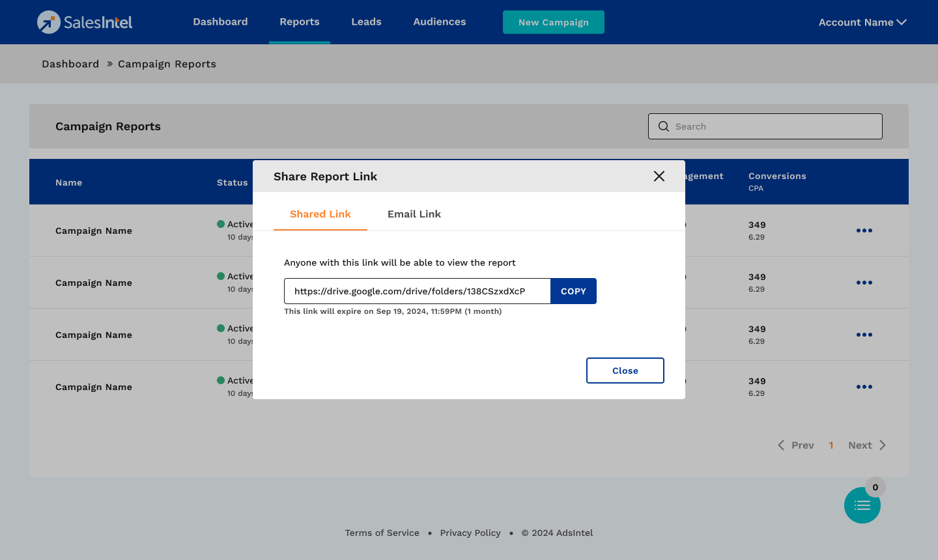938x560 pixels.
Task: Navigate to Audiences in the top nav
Action: (439, 22)
